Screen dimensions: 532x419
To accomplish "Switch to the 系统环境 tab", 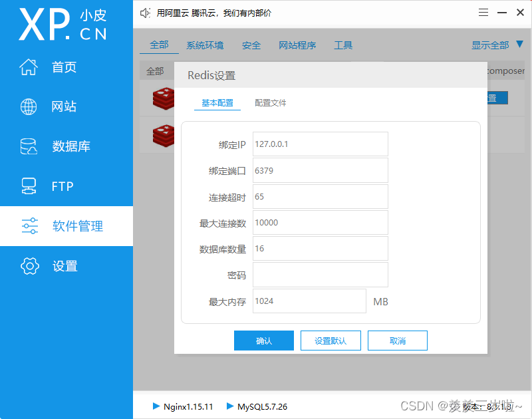I will (205, 45).
